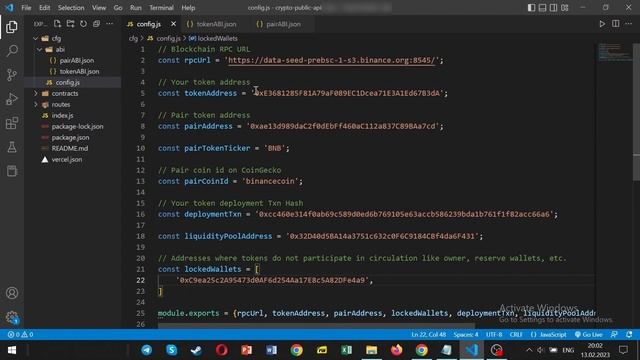Screen dimensions: 640x360
Task: Open the View menu
Action: click(x=99, y=8)
